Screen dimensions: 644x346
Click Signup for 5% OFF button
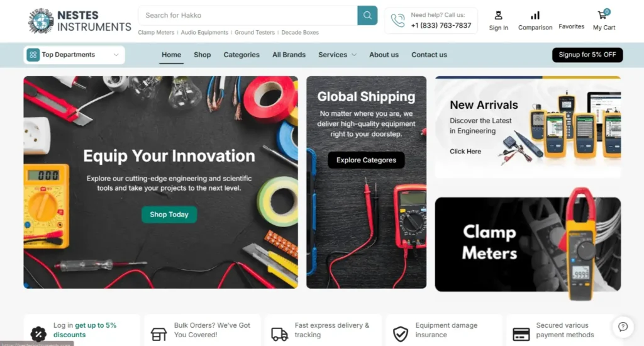click(587, 55)
